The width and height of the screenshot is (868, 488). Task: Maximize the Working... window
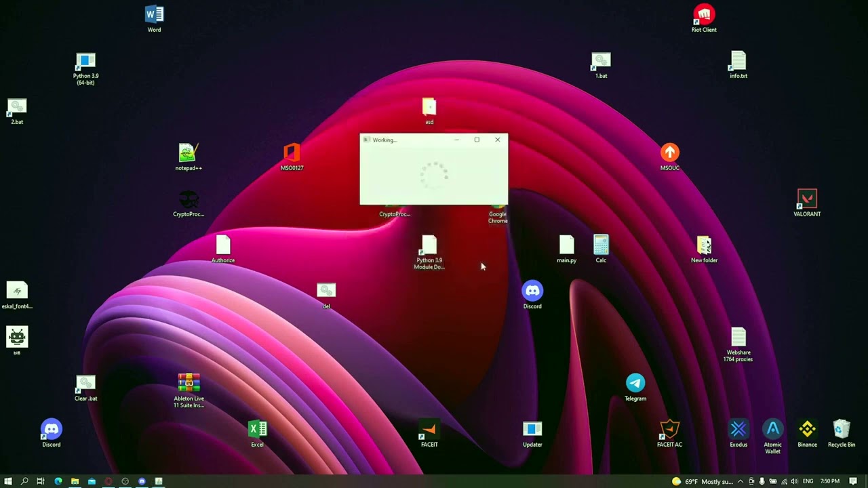point(477,140)
